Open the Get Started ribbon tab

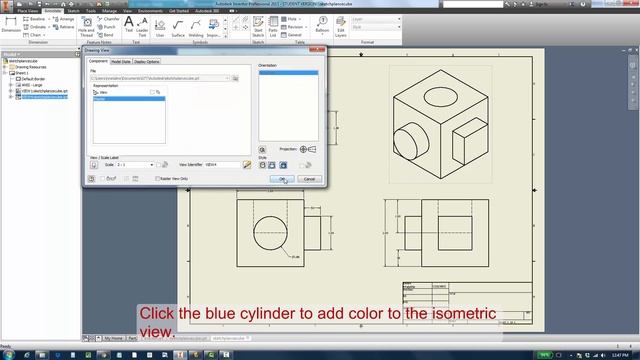(178, 11)
